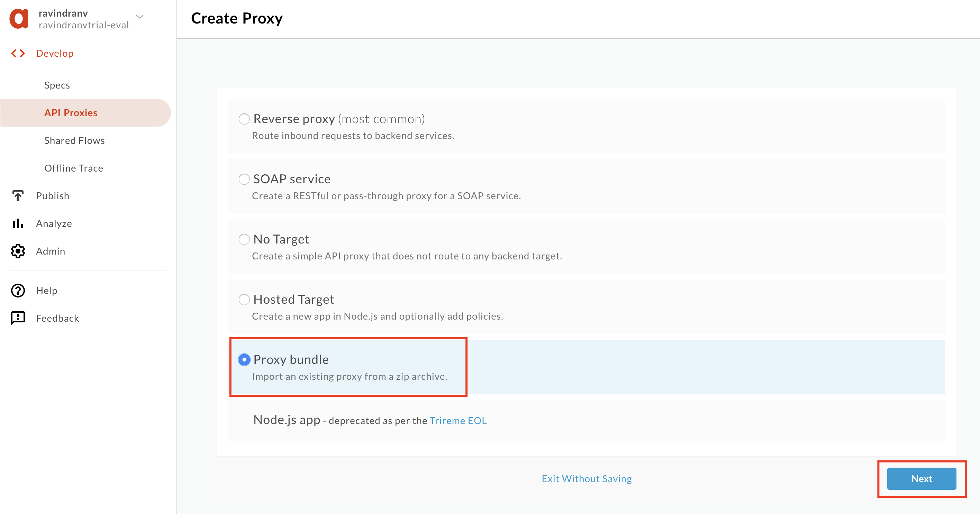
Task: Open the Specs menu item
Action: (57, 85)
